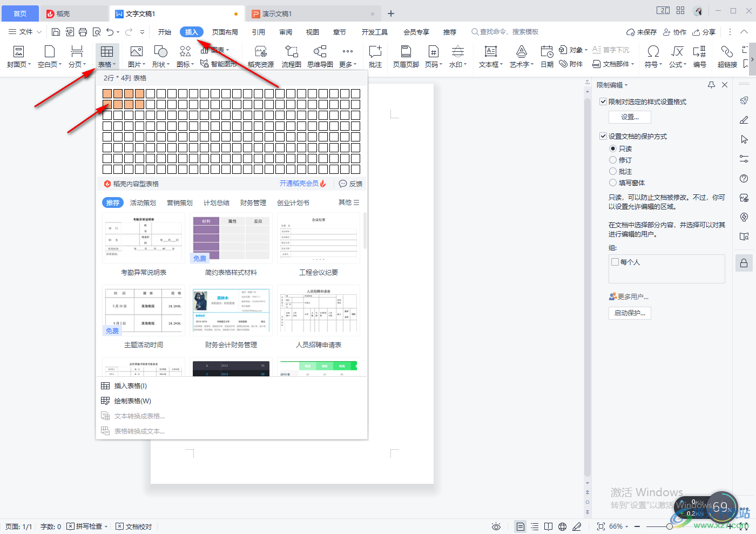Toggle 设置文档的保护方式 checkbox

[x=603, y=136]
